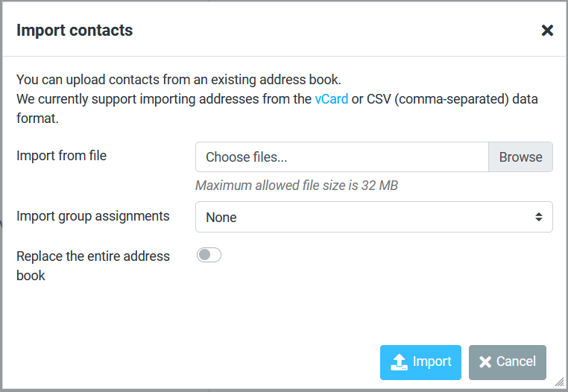Click the existing address book intro sentence
The image size is (568, 392).
pos(179,79)
